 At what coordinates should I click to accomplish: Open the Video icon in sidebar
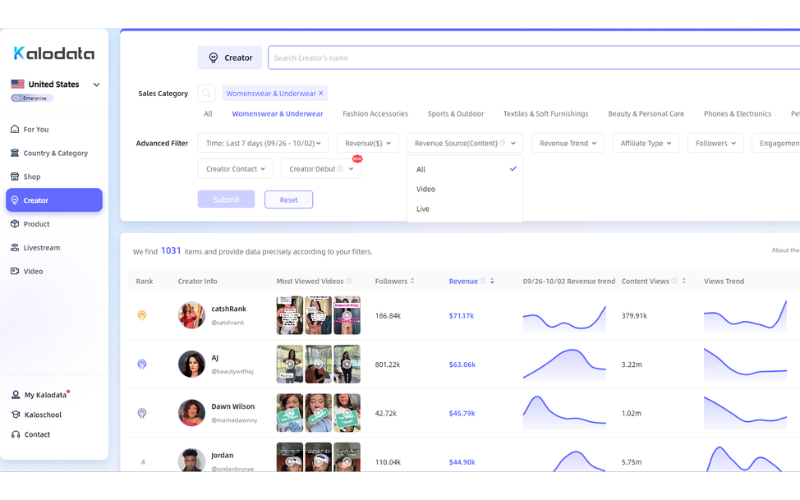point(15,271)
